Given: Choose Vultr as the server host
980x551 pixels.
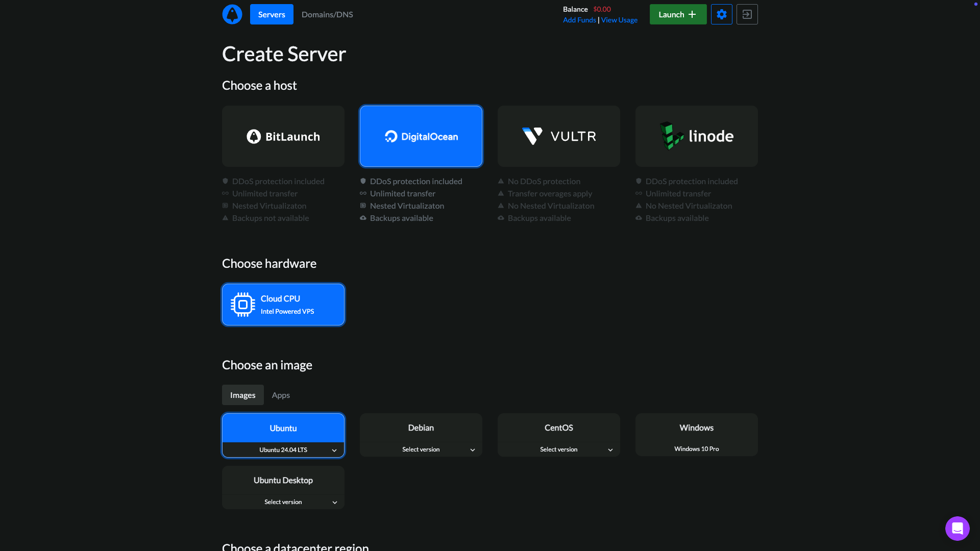Looking at the screenshot, I should point(558,136).
